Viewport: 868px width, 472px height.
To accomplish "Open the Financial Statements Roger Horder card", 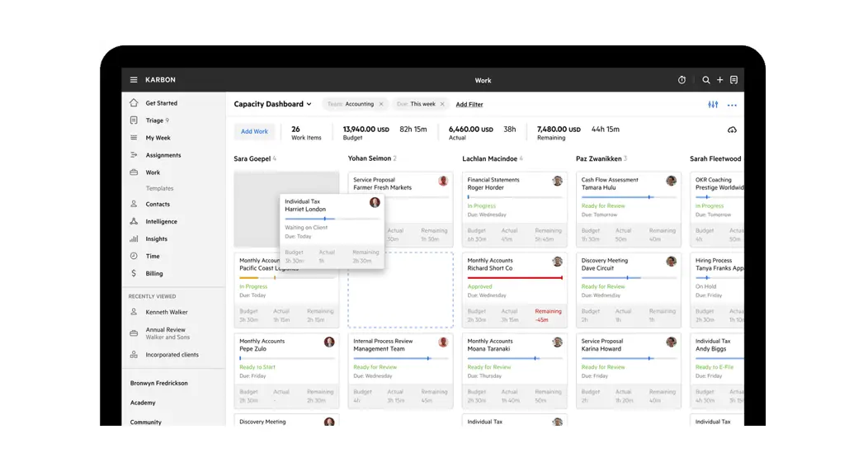I will click(x=514, y=209).
